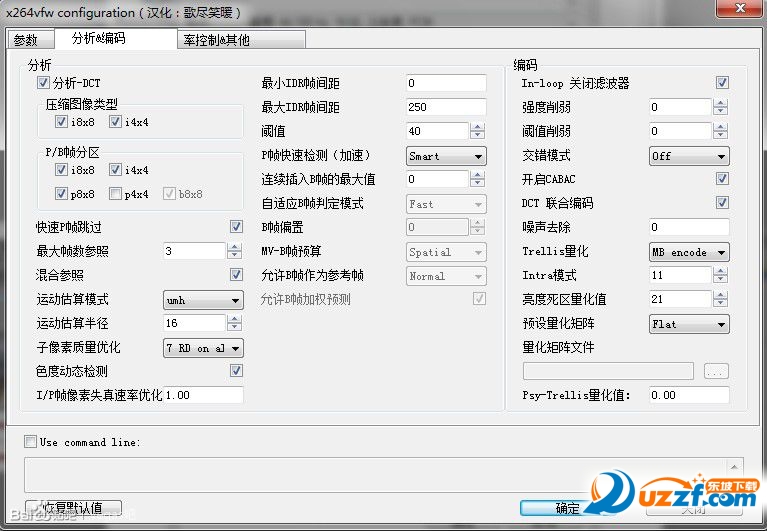This screenshot has height=531, width=767.
Task: Uncheck i8x8 under 压缩图像类型
Action: 61,122
